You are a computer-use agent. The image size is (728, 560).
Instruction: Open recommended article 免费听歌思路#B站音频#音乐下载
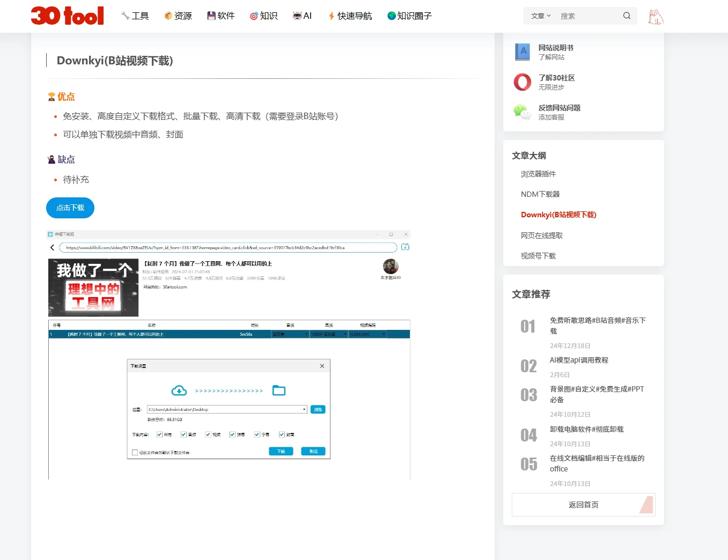point(598,326)
